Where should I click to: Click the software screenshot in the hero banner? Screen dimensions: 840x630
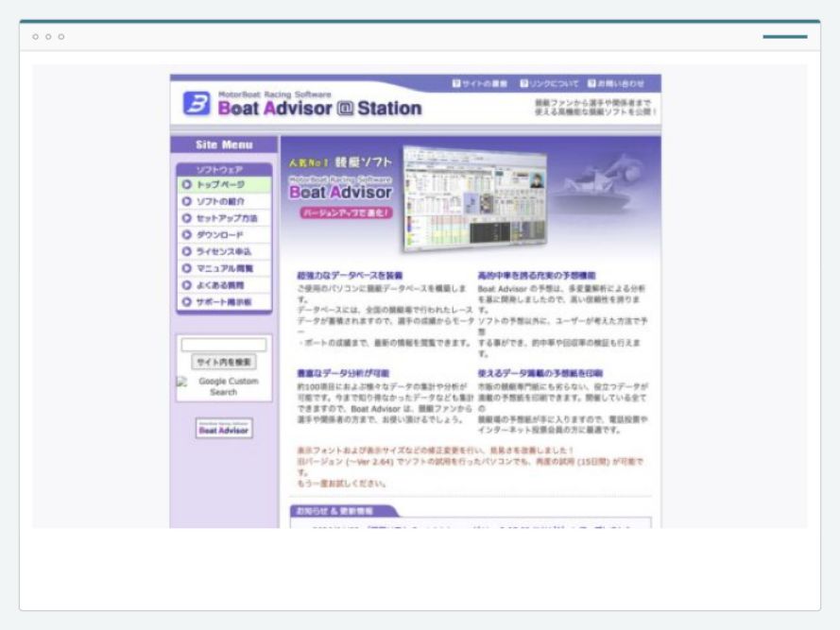pyautogui.click(x=475, y=198)
